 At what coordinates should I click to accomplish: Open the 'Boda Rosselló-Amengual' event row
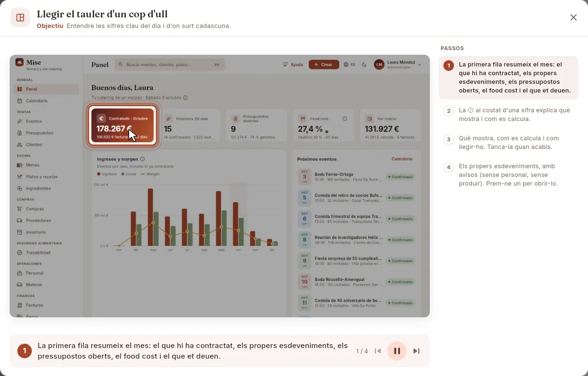(357, 282)
